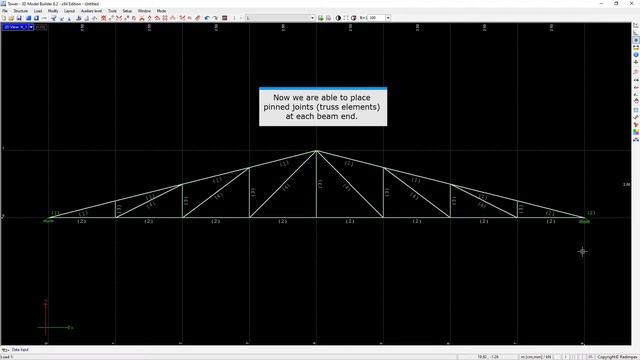Viewport: 640px width, 360px height.
Task: Click the green arrow icon beside load dropdown
Action: 321,18
